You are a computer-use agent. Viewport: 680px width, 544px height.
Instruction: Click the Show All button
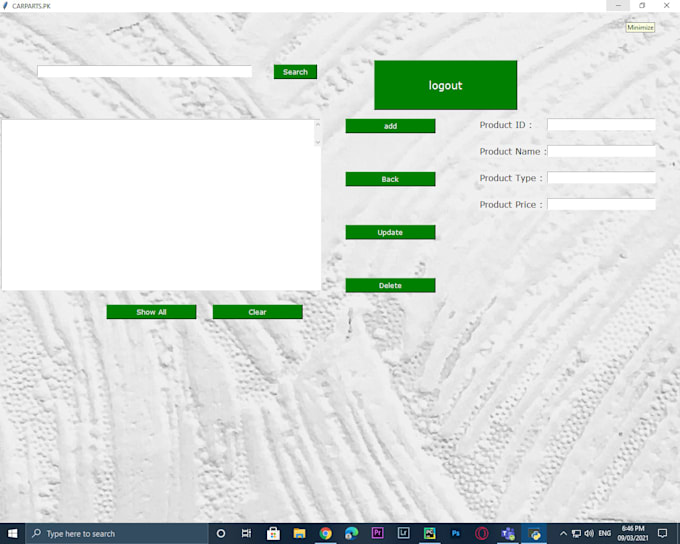click(151, 312)
